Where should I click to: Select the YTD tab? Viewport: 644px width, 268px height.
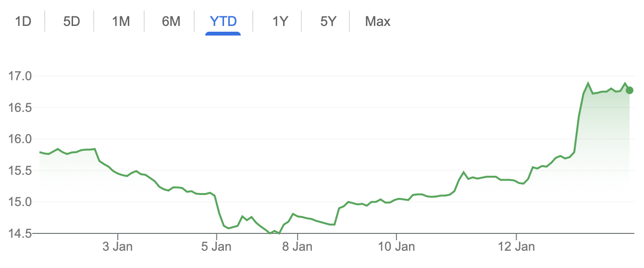click(223, 21)
